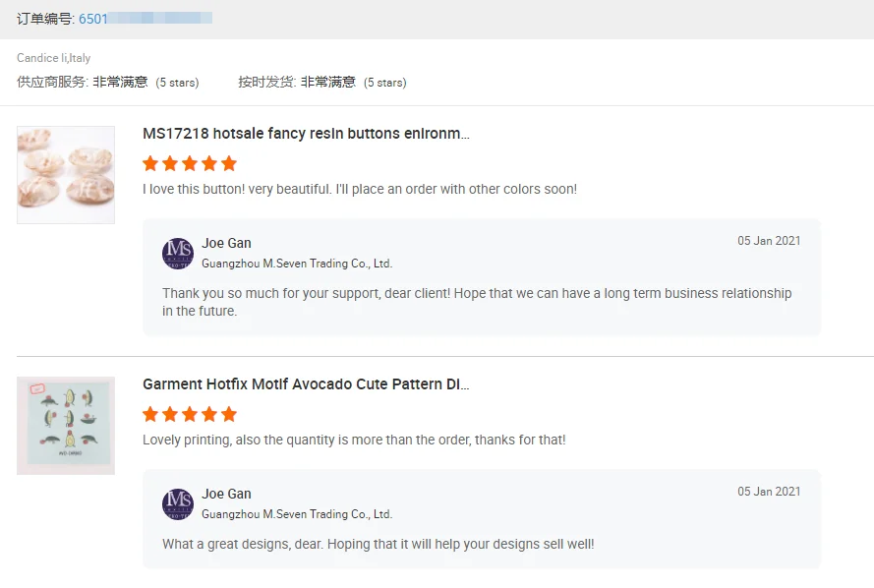This screenshot has height=588, width=874.
Task: Click the 供应商服务 rating label
Action: click(52, 83)
